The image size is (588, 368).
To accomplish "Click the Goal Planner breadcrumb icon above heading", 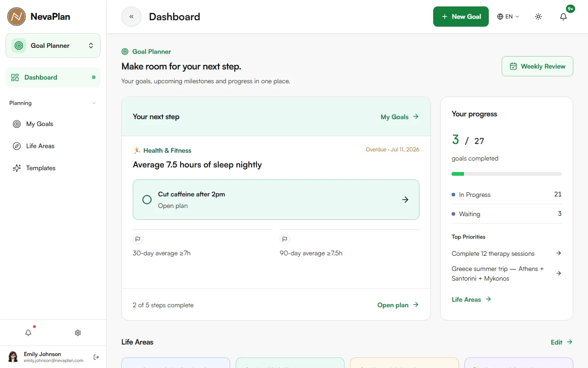I will 125,52.
